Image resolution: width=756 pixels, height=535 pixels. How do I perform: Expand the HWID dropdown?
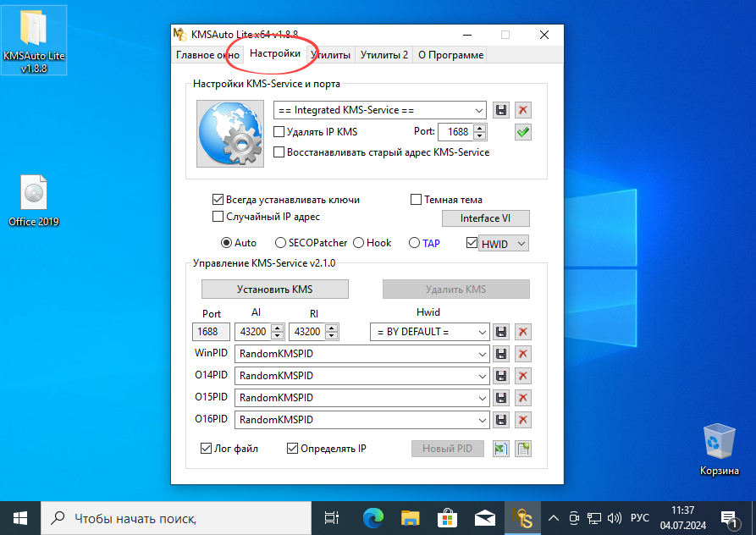(522, 243)
